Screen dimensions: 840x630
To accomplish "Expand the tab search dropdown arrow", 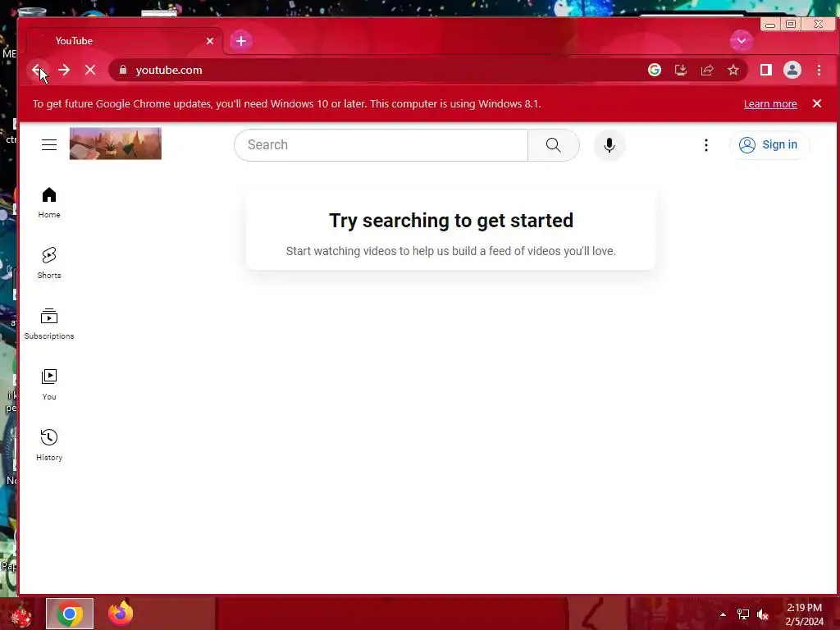I will (742, 41).
